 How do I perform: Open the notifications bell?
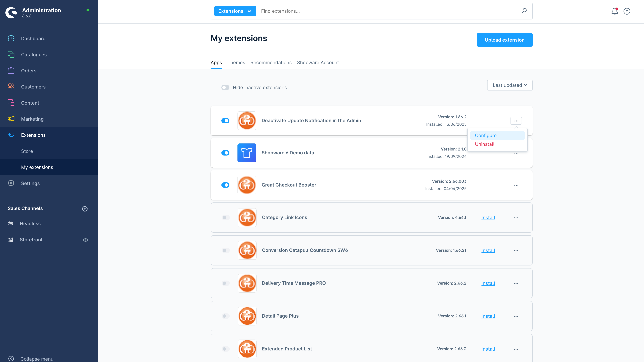[x=615, y=11]
